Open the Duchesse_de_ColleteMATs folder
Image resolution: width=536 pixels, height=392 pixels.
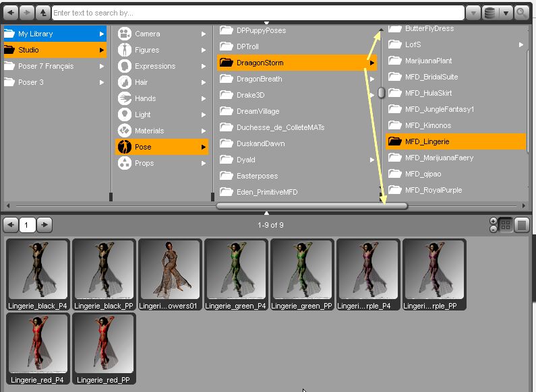click(297, 127)
